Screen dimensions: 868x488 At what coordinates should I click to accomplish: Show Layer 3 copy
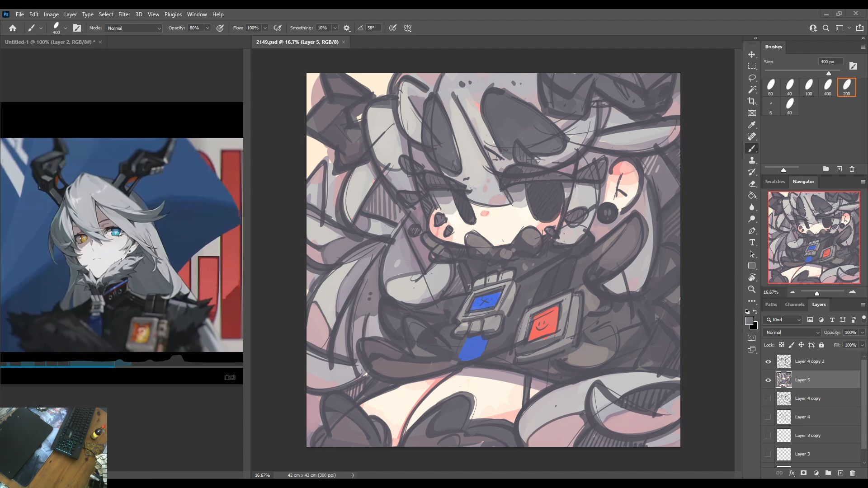click(768, 436)
